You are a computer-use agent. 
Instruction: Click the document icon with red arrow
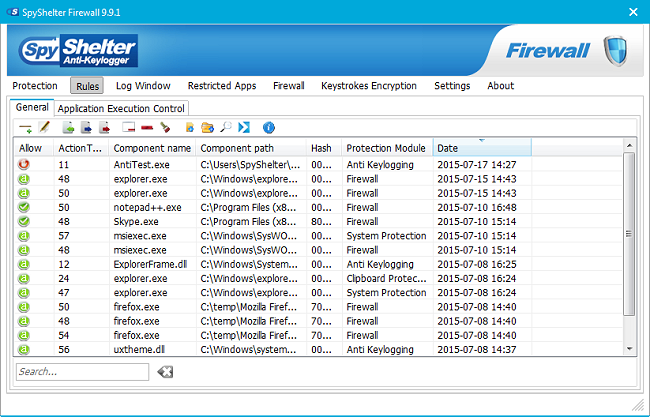104,128
